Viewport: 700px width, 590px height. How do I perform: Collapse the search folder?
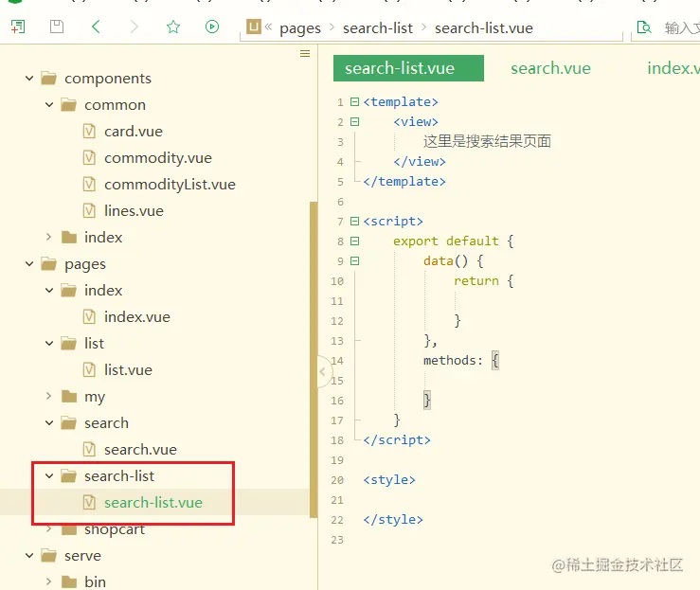tap(49, 423)
